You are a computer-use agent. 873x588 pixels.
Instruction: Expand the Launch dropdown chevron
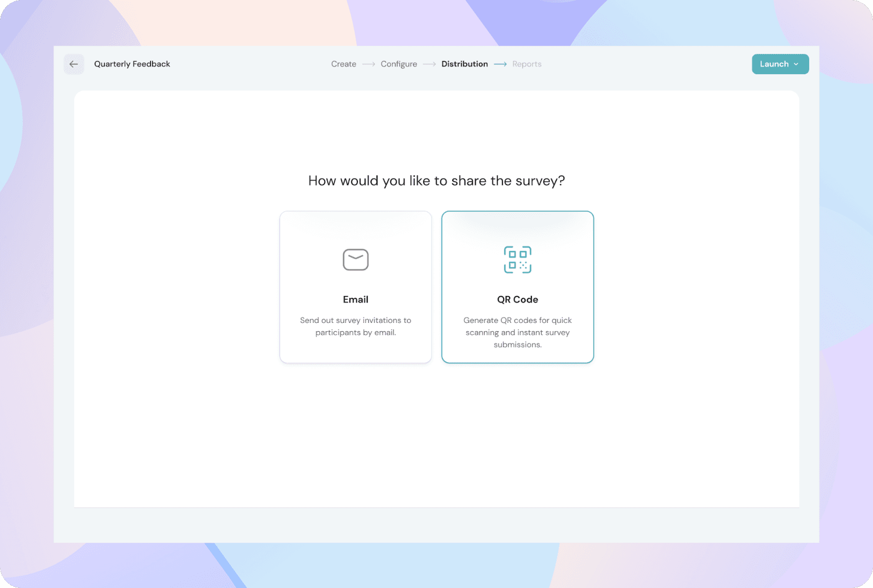click(x=796, y=64)
